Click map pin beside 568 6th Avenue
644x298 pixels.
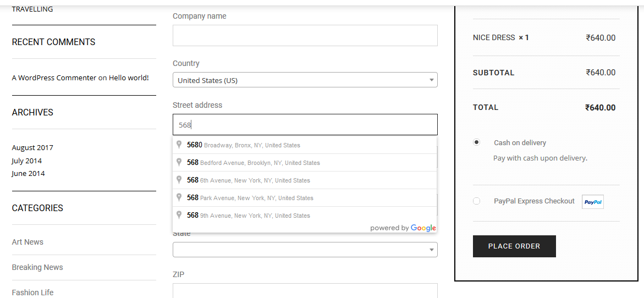tap(179, 180)
